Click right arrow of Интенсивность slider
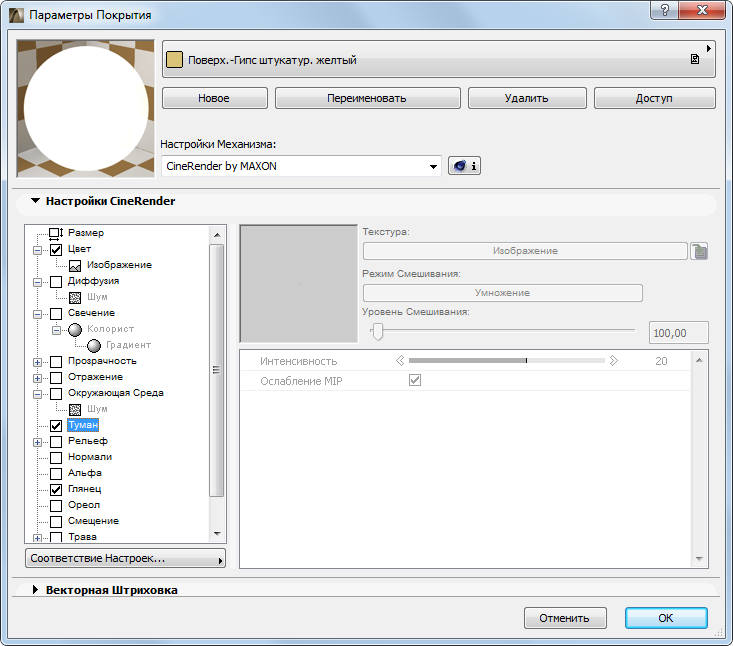Viewport: 733px width, 646px height. [614, 360]
